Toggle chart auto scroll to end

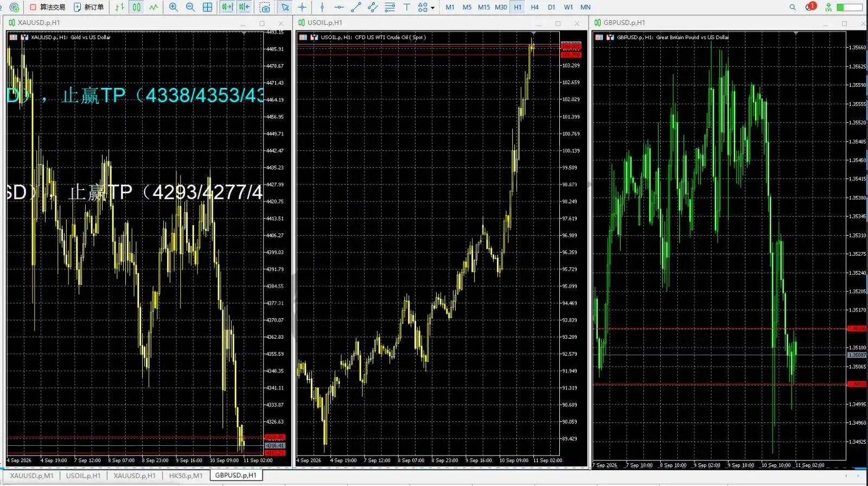[x=227, y=7]
